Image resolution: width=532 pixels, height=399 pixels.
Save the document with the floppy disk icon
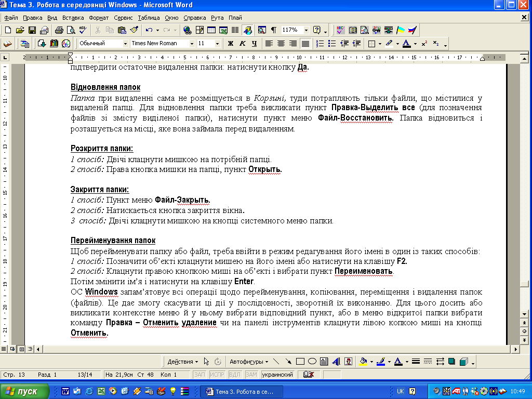[x=32, y=30]
